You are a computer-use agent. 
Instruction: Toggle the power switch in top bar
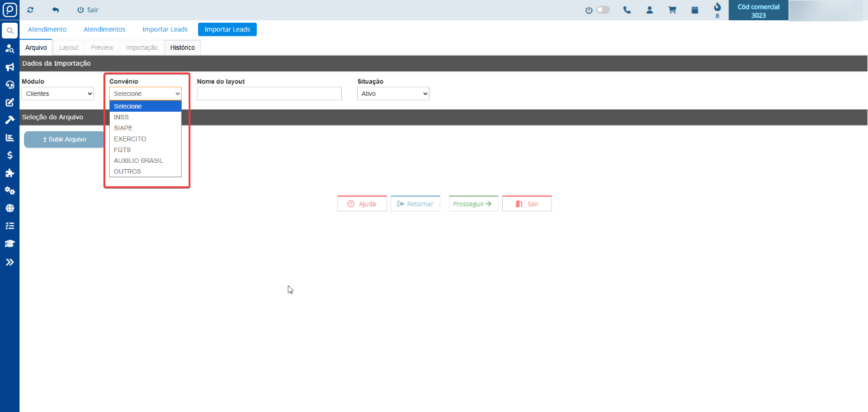click(602, 10)
